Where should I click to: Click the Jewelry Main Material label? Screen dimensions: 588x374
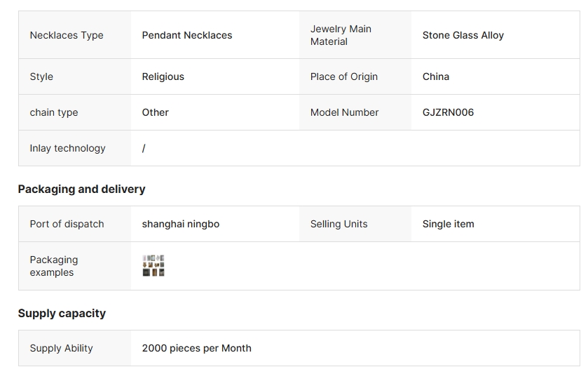341,35
